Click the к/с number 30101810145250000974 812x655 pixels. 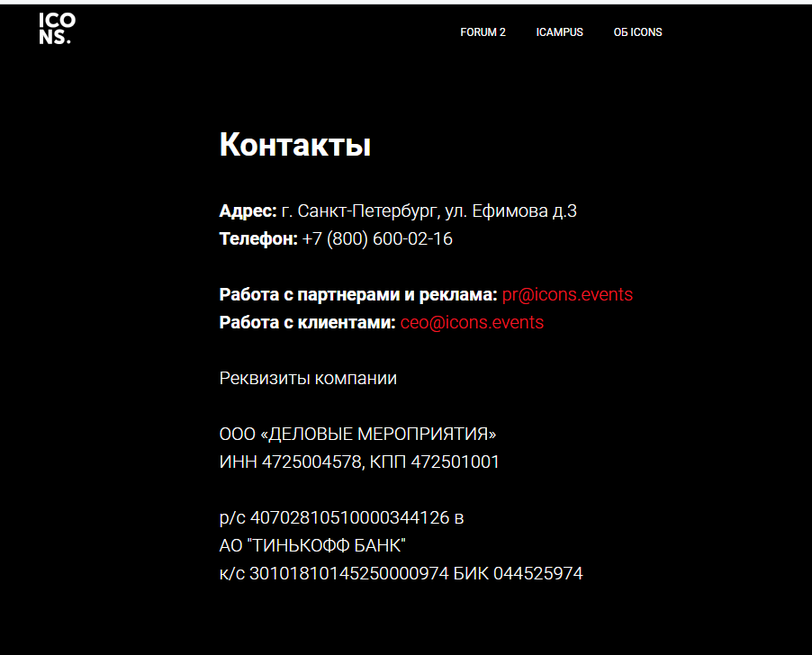(x=348, y=573)
